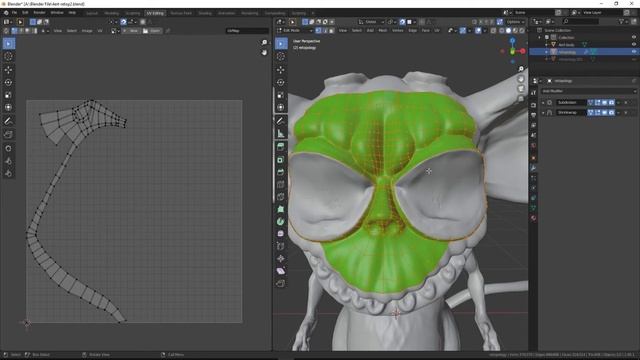Open the Add Modifier dropdown
This screenshot has height=360, width=640.
[x=589, y=91]
